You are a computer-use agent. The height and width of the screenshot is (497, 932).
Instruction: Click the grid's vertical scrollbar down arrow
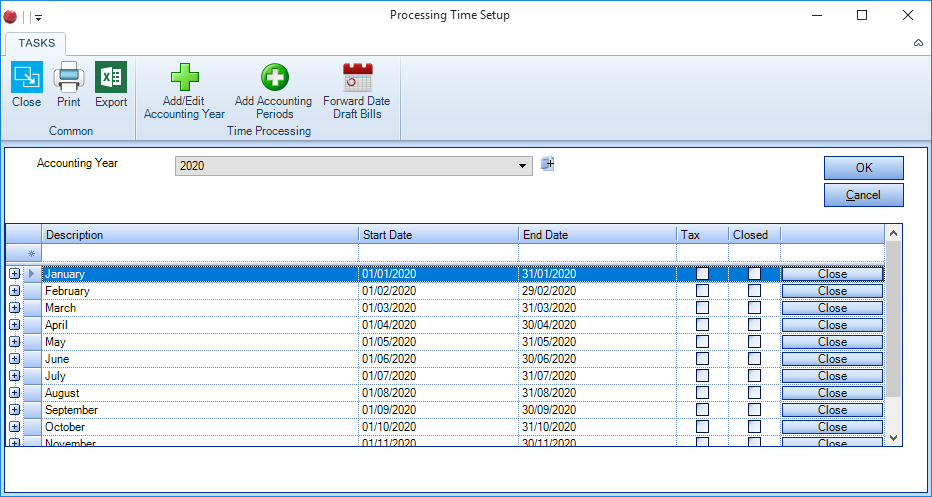tap(894, 438)
